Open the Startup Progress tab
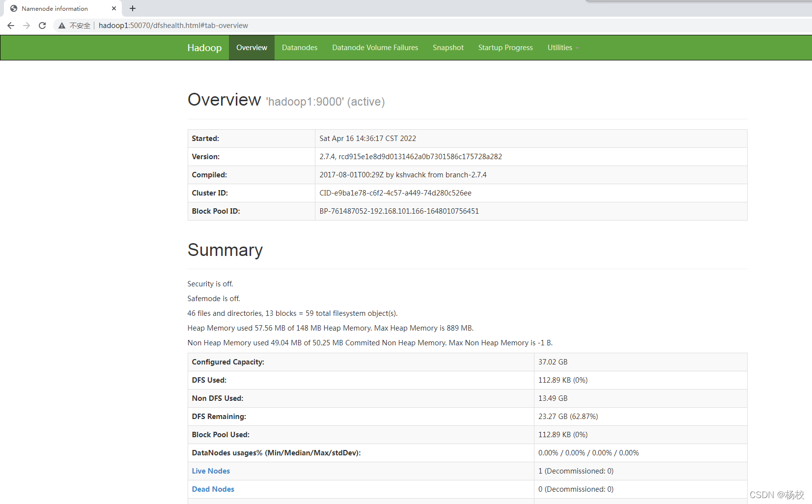This screenshot has width=812, height=504. 505,48
